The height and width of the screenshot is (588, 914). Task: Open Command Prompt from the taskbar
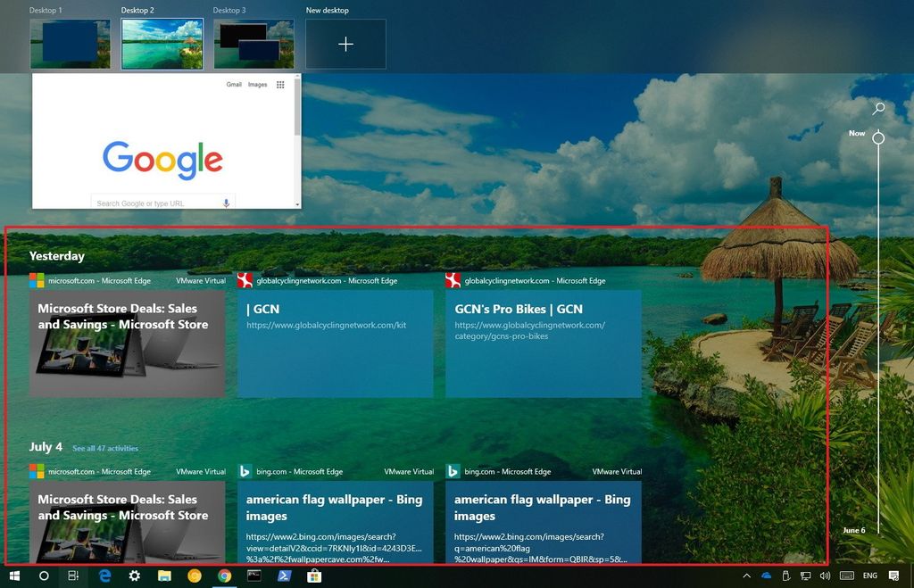click(x=254, y=576)
